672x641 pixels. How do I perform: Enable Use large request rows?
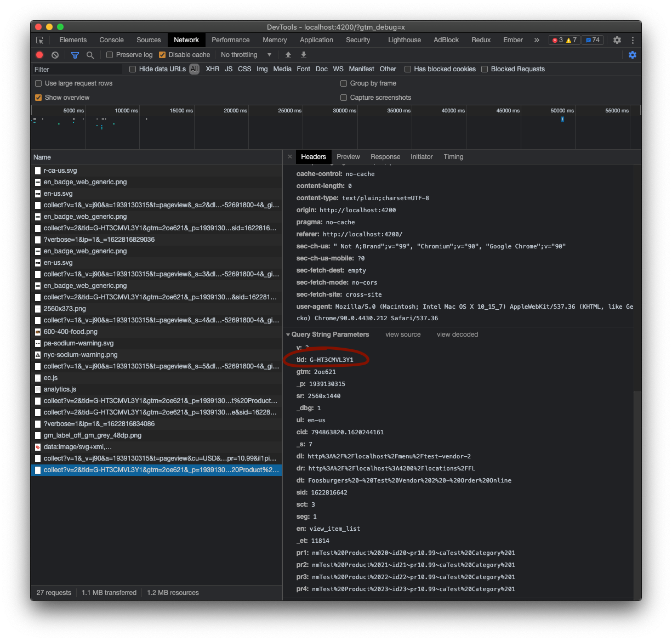pyautogui.click(x=38, y=83)
